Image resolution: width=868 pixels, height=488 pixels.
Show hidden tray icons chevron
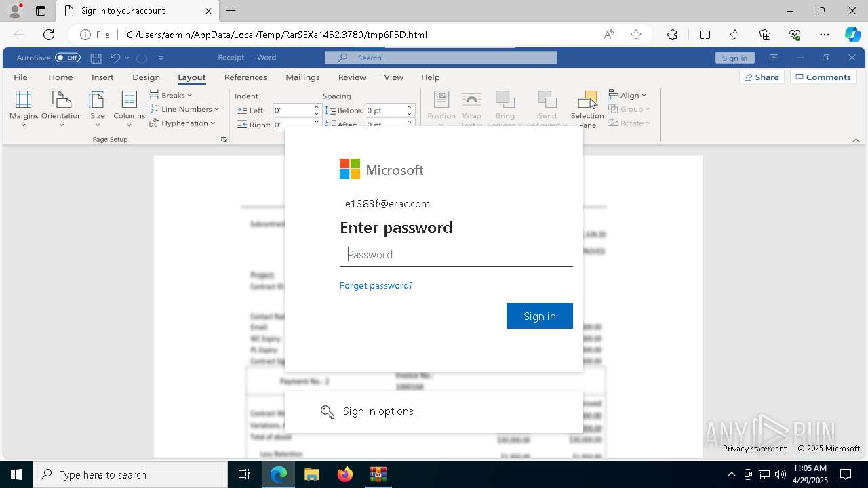731,474
